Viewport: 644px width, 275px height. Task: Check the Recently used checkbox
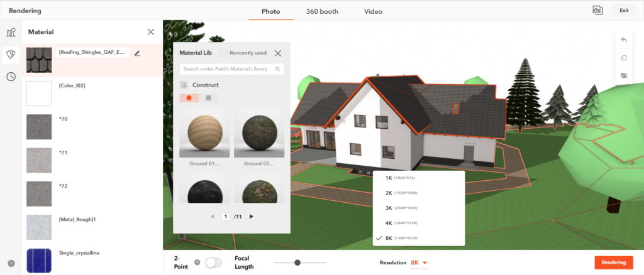[x=224, y=53]
